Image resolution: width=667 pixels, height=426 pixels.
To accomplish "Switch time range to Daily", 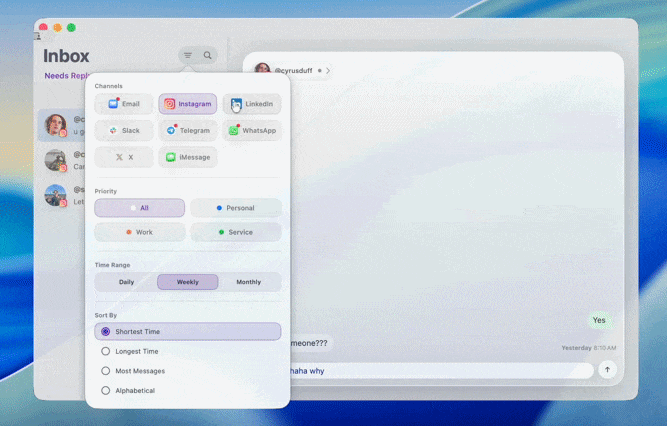I will pyautogui.click(x=126, y=282).
